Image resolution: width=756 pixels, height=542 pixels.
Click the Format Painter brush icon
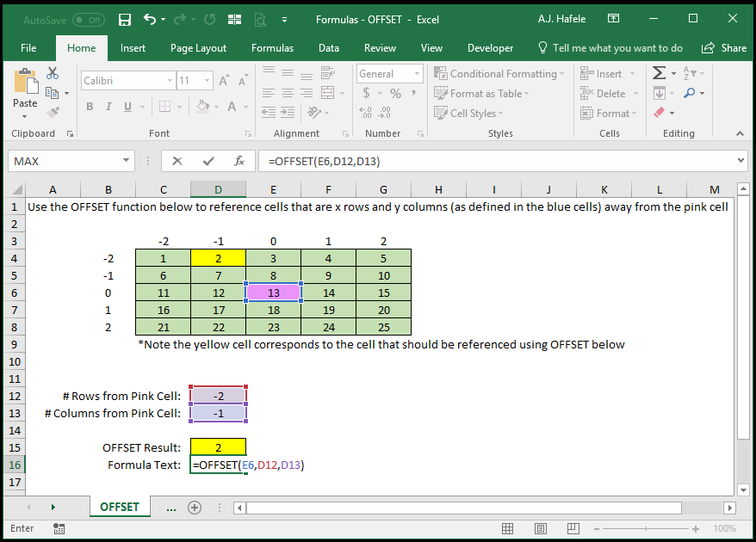point(53,112)
